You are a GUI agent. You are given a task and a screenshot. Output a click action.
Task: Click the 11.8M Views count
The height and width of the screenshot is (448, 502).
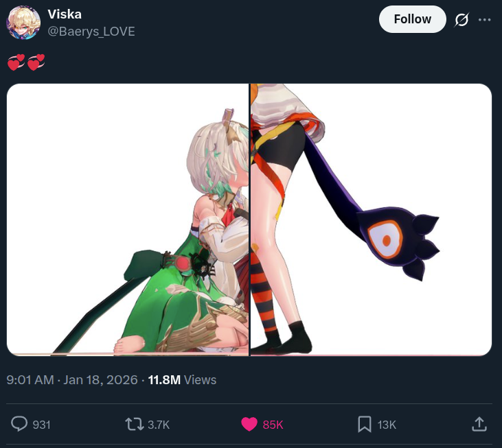coord(182,380)
